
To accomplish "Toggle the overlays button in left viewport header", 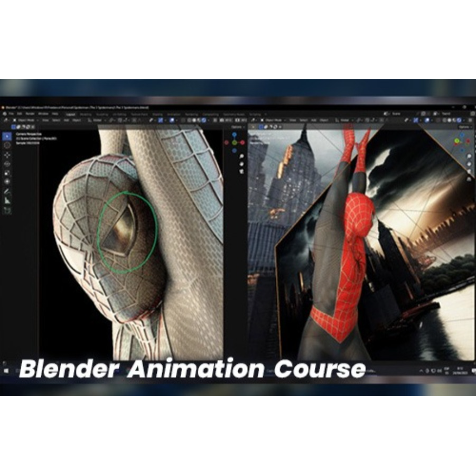I will (172, 120).
